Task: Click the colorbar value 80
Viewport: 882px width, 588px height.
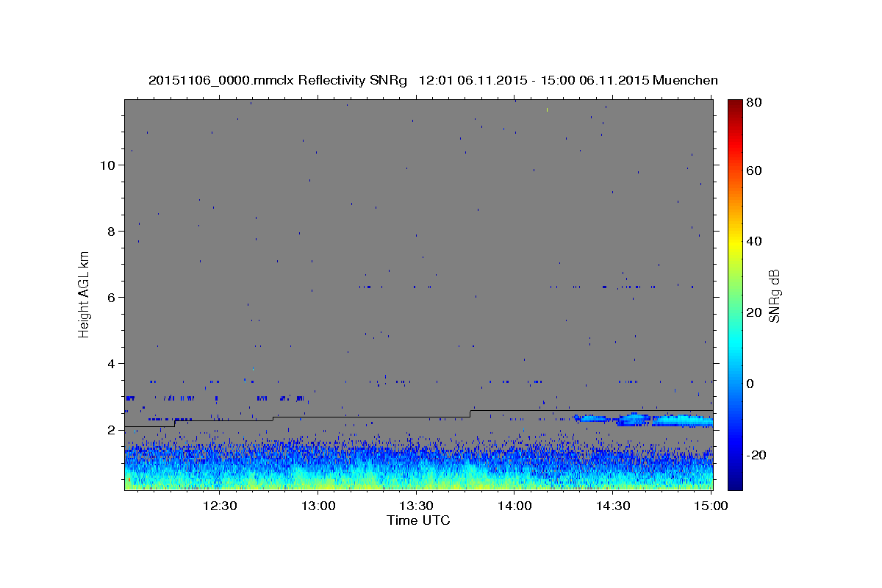Action: [753, 103]
